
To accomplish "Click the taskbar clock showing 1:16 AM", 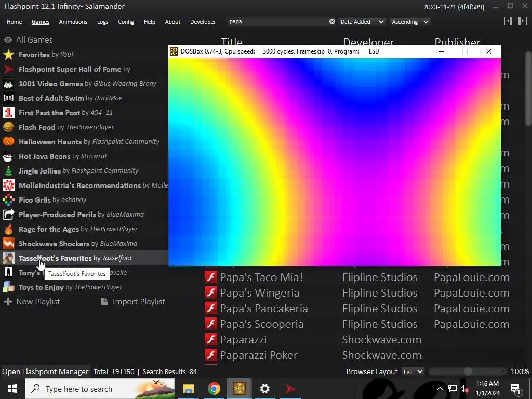I will pos(487,389).
